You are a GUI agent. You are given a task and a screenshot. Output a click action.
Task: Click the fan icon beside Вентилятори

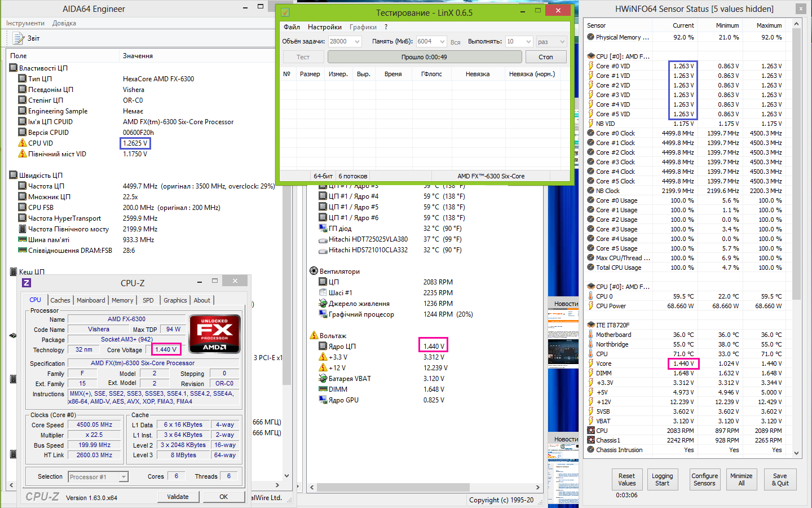pyautogui.click(x=314, y=271)
